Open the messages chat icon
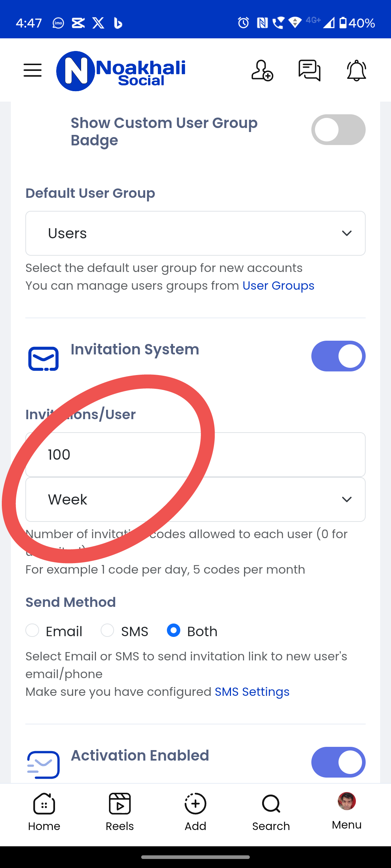This screenshot has height=868, width=391. [x=310, y=71]
